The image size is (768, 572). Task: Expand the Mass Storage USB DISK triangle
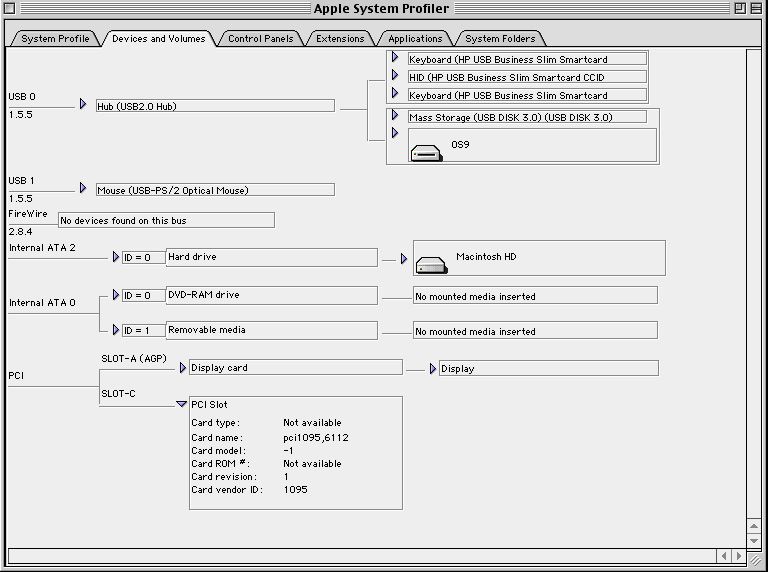(x=395, y=115)
